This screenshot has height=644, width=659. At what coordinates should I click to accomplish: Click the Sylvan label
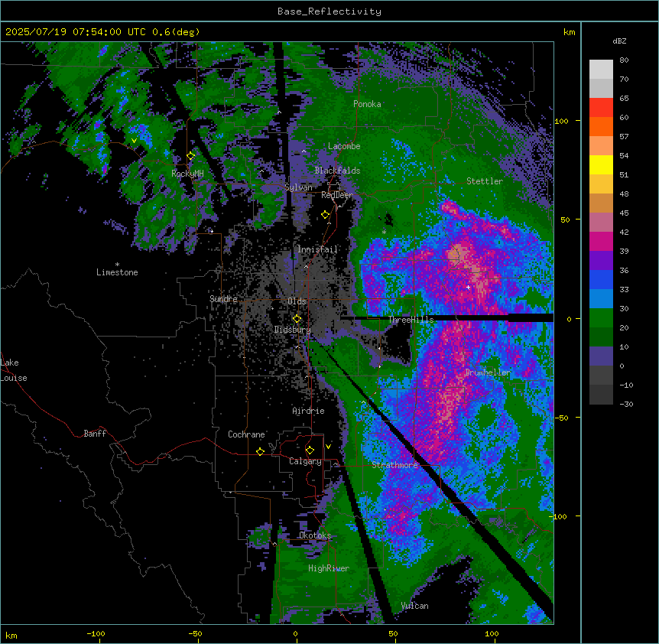tap(298, 187)
